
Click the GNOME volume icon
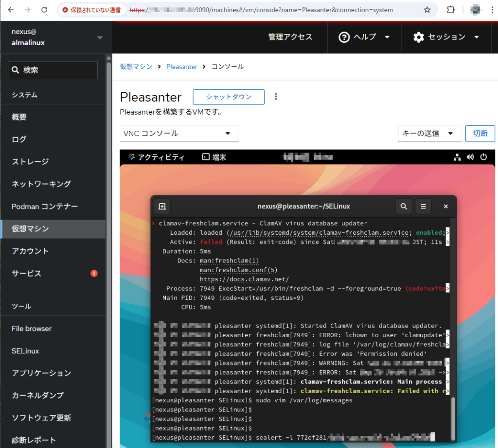pyautogui.click(x=470, y=157)
